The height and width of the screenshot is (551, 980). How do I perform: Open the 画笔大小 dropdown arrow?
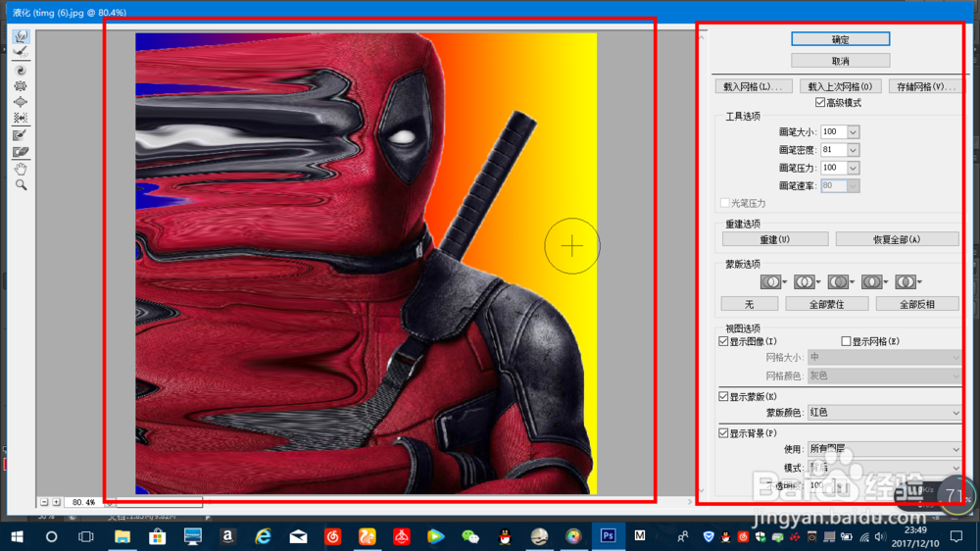(x=854, y=132)
